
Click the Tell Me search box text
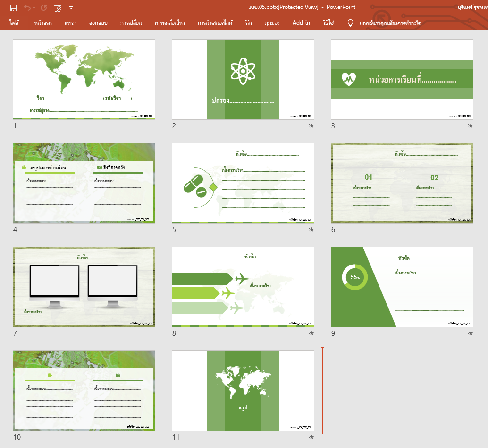coord(390,23)
